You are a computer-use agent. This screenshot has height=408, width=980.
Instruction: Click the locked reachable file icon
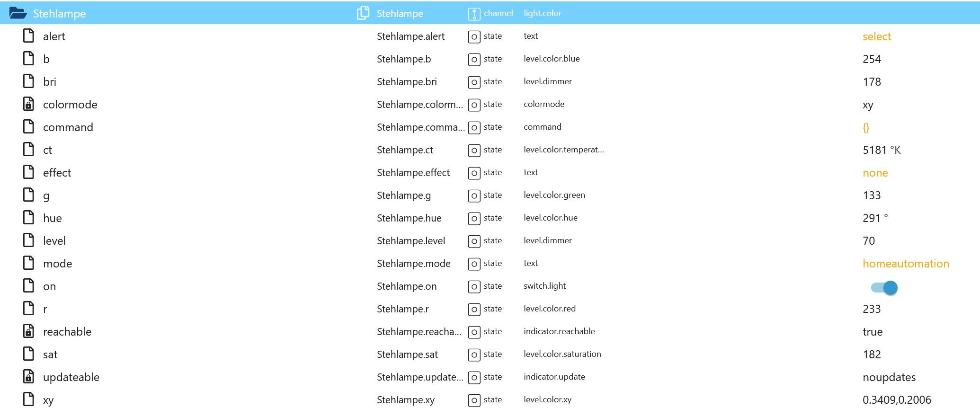(x=28, y=331)
